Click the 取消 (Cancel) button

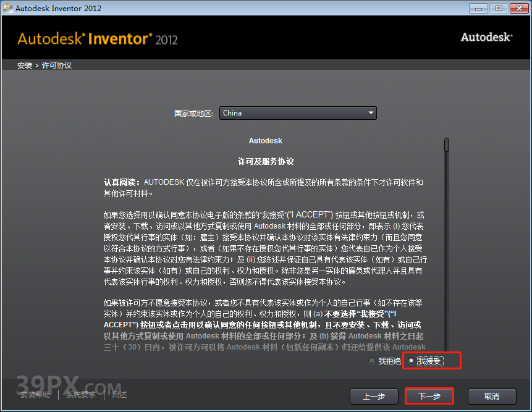pyautogui.click(x=491, y=396)
